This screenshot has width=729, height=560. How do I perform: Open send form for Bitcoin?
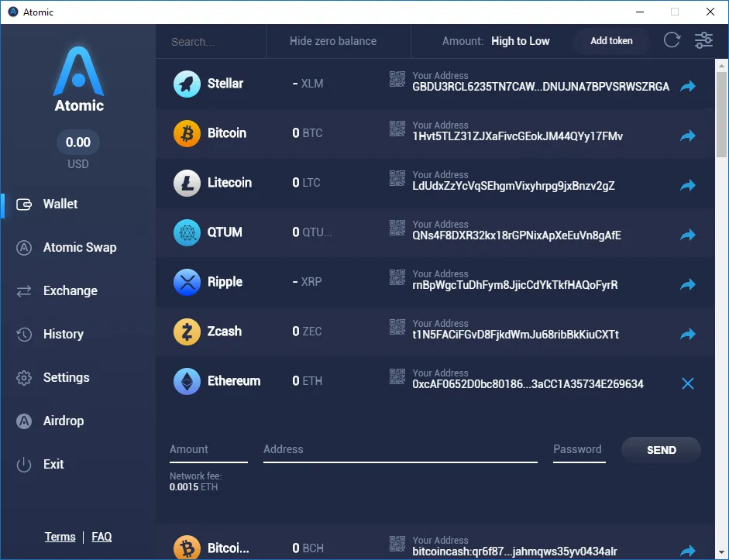688,136
